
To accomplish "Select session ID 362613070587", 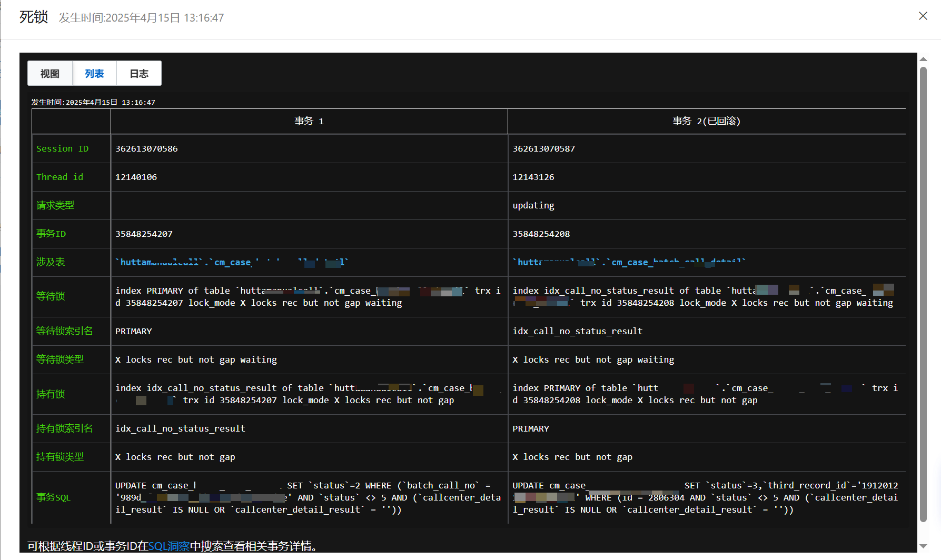I will tap(544, 149).
